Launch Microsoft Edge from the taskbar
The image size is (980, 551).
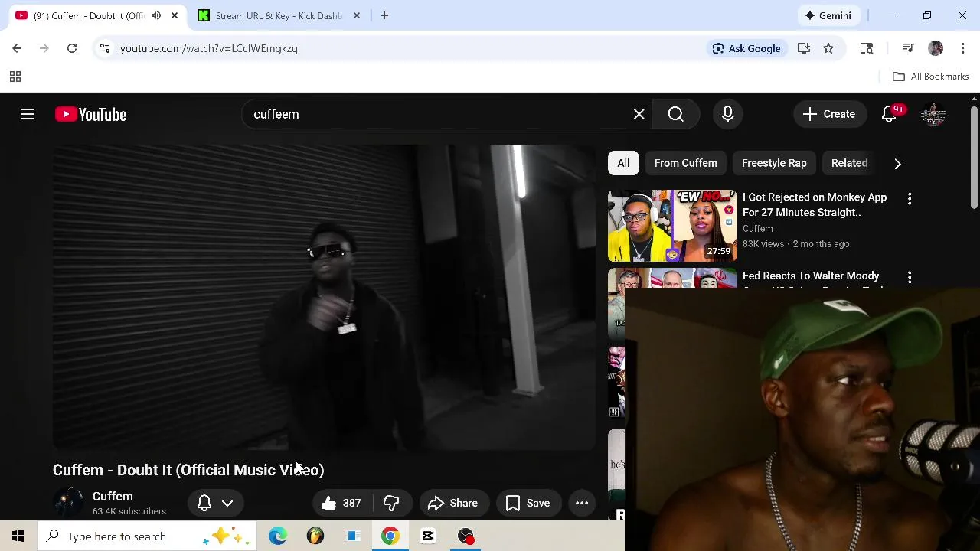[278, 536]
